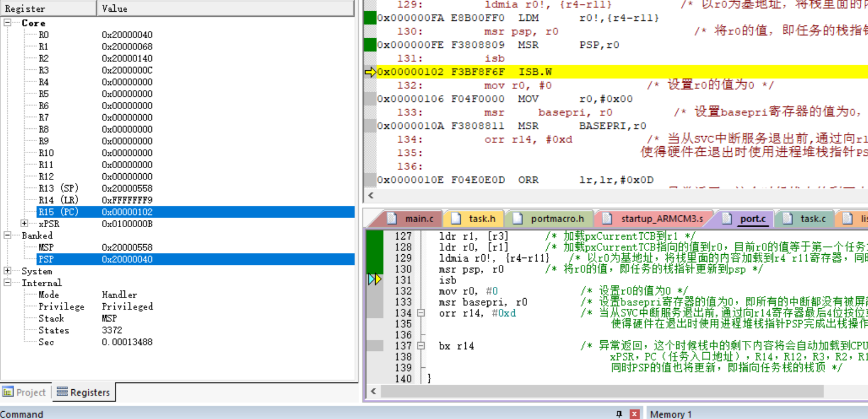
Task: Click R14 value 0xFFFFFFF9
Action: [127, 200]
